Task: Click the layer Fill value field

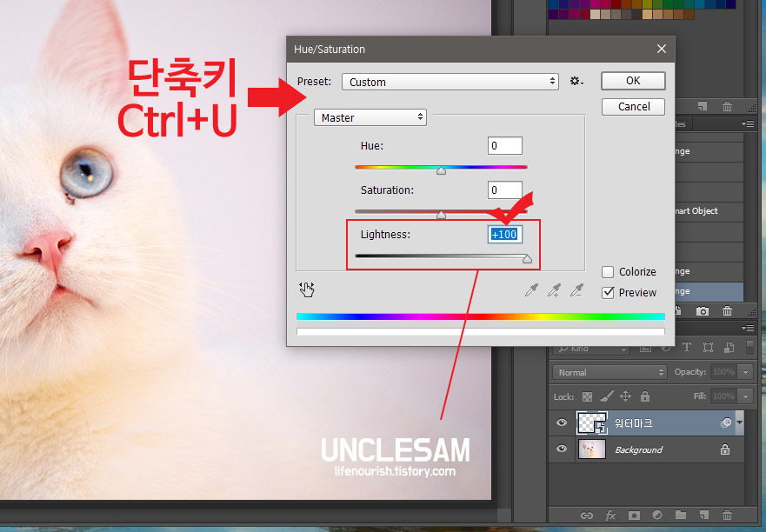Action: coord(724,396)
